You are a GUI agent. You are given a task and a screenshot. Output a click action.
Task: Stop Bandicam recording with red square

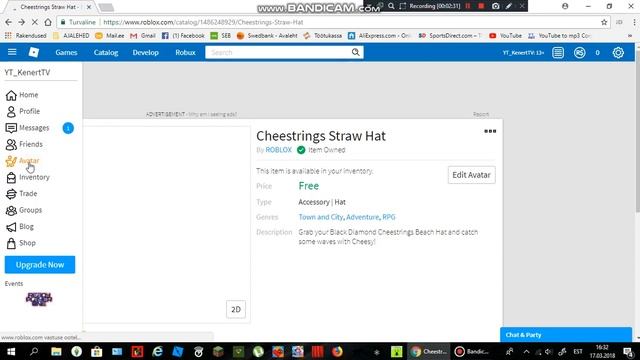click(x=481, y=6)
